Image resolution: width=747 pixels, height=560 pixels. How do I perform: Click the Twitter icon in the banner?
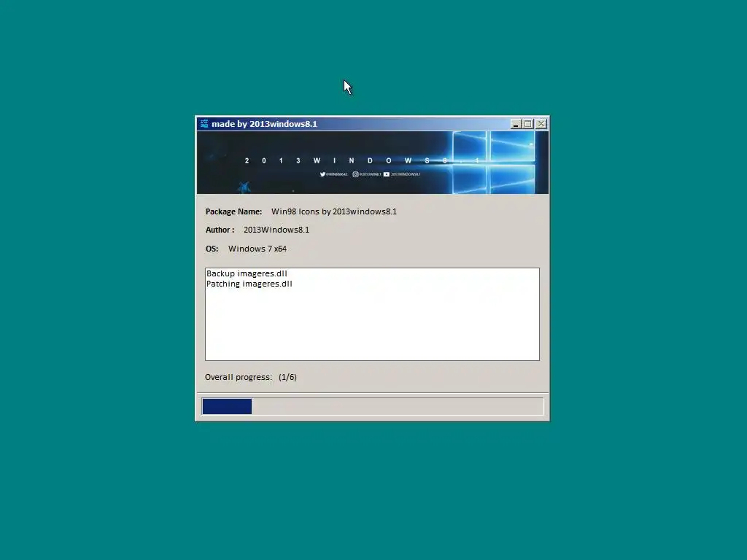(x=322, y=174)
